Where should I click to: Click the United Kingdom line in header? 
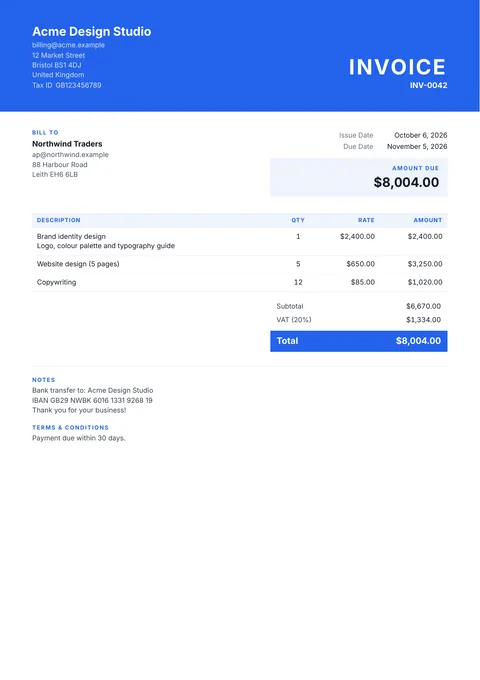58,75
